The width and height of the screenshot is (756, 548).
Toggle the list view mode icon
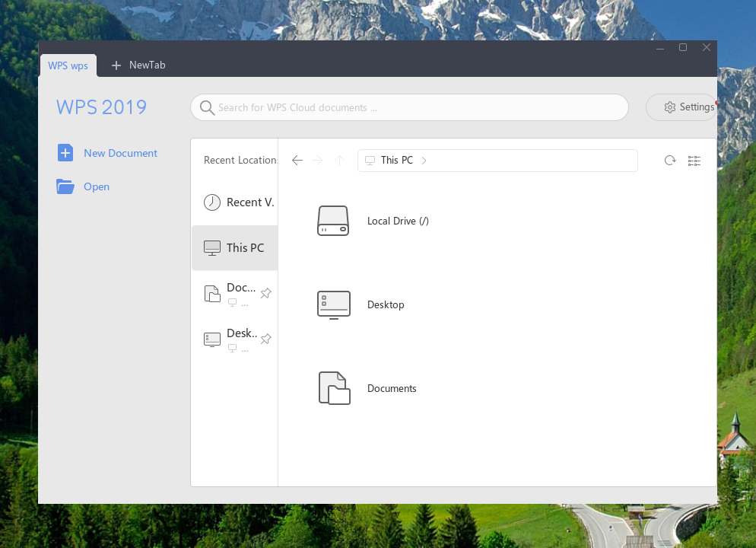(694, 161)
